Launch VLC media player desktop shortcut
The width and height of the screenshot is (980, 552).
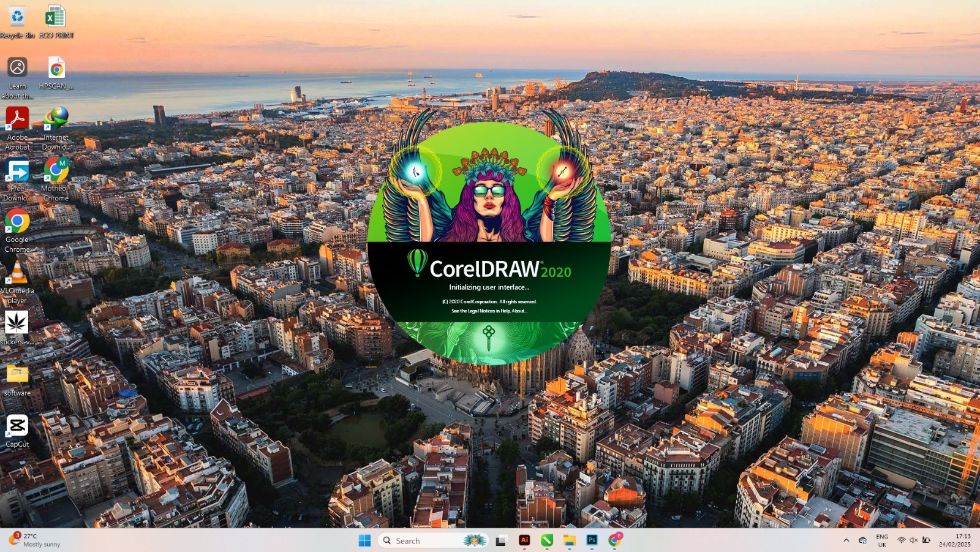point(17,270)
